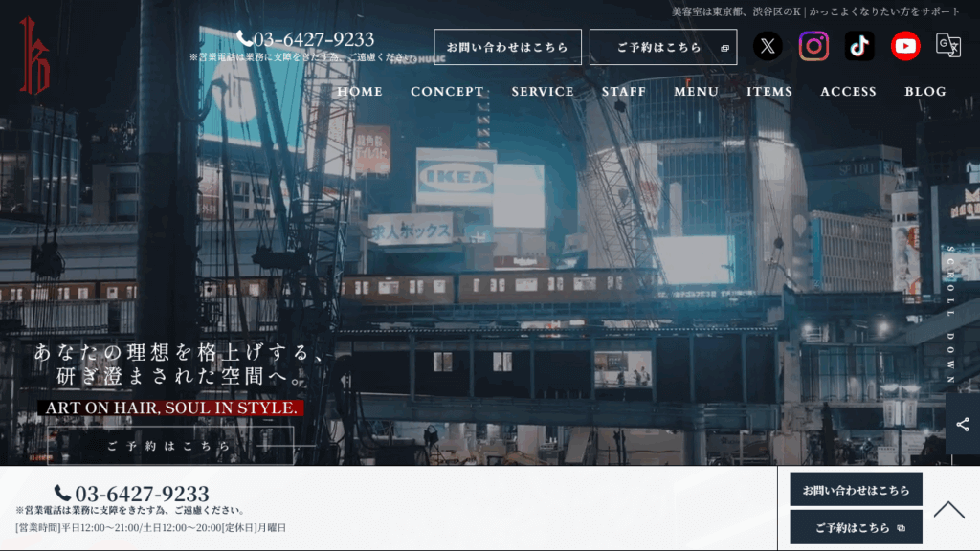Go to HOME in navigation
980x551 pixels.
[x=360, y=92]
